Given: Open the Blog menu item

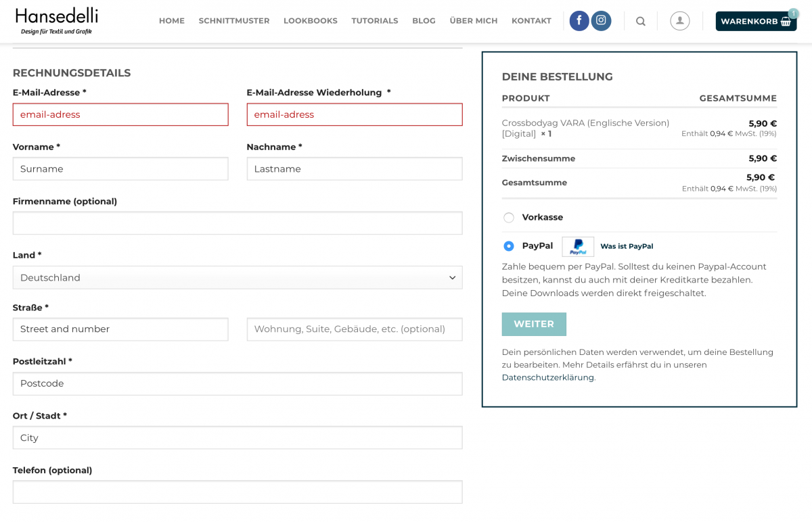Looking at the screenshot, I should tap(424, 21).
